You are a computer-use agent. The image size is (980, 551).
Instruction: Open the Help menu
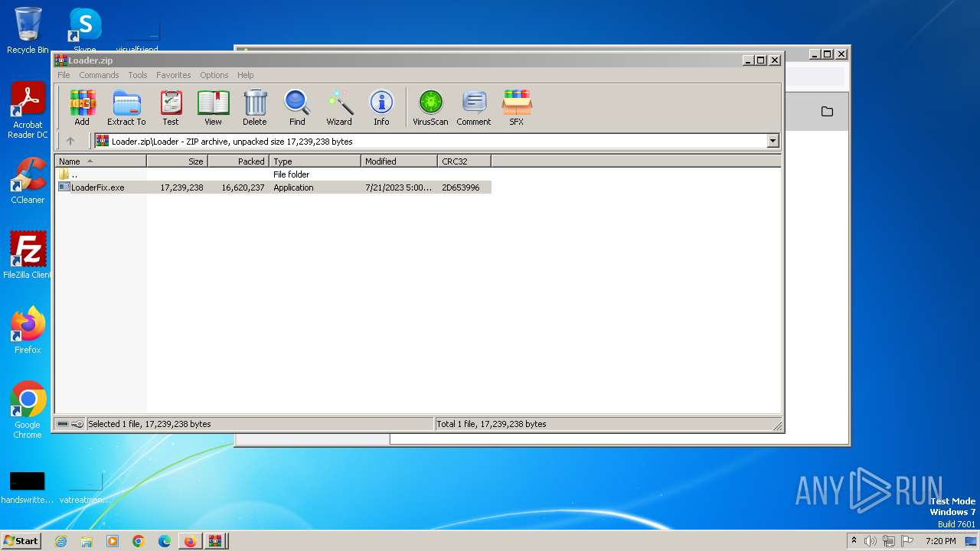pyautogui.click(x=245, y=75)
